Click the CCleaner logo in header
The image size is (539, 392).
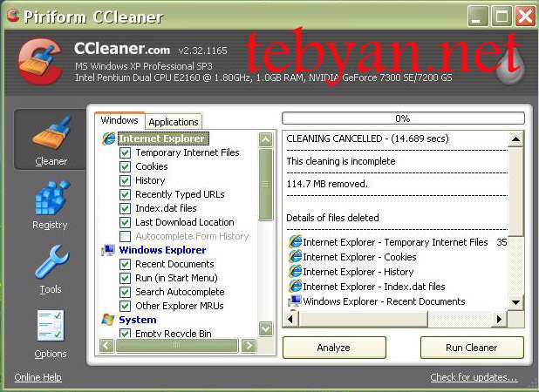(41, 62)
